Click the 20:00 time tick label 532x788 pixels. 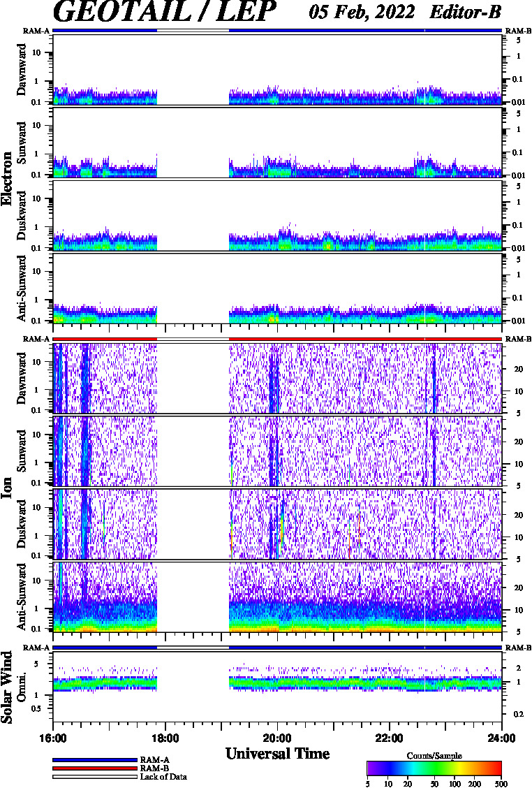[x=277, y=739]
